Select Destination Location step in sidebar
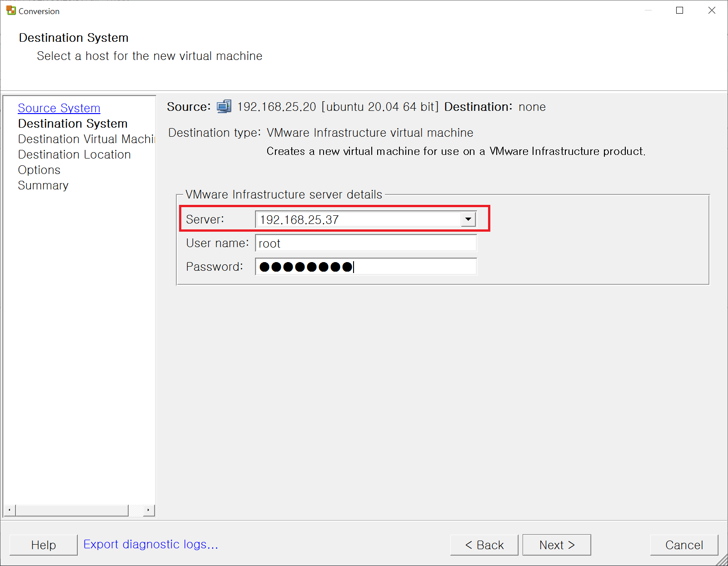 [75, 154]
